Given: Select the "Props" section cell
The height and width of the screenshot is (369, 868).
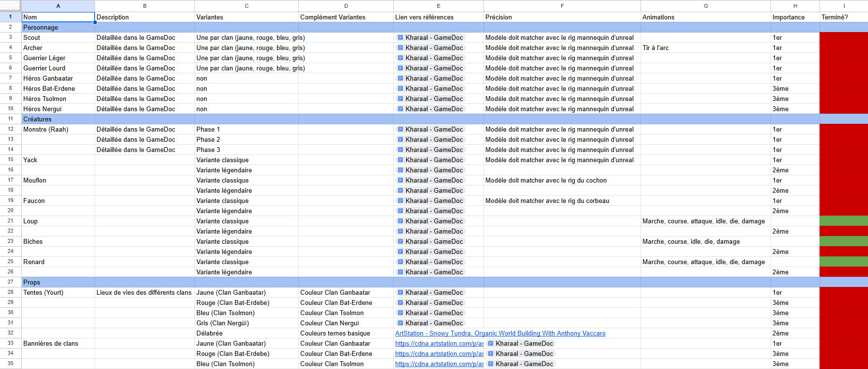Looking at the screenshot, I should click(x=58, y=282).
